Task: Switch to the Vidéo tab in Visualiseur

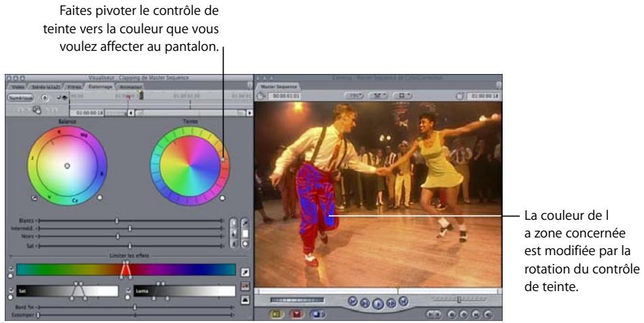Action: [x=17, y=87]
